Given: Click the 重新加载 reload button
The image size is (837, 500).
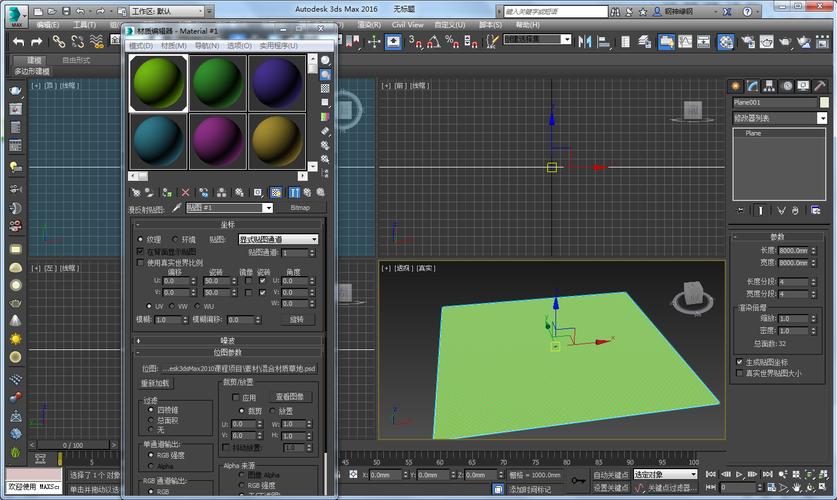Looking at the screenshot, I should (x=155, y=383).
